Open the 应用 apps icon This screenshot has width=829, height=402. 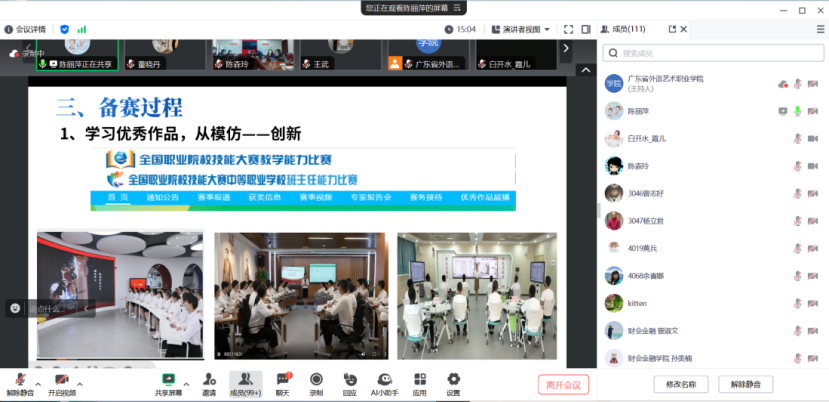click(x=420, y=381)
